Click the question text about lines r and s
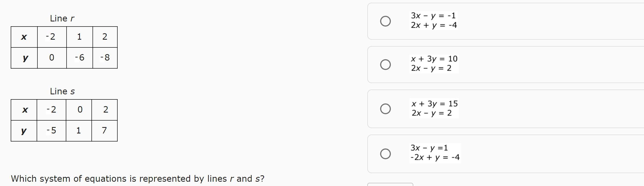 point(138,179)
